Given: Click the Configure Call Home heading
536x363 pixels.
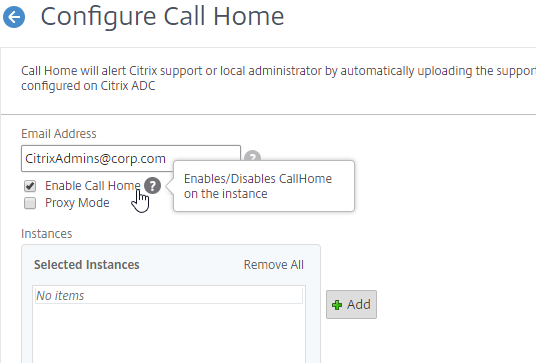Looking at the screenshot, I should coord(162,16).
